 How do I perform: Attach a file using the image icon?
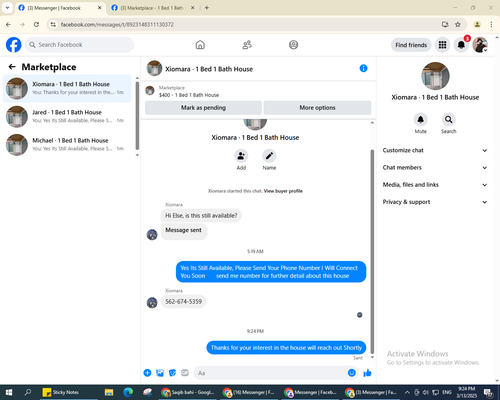(160, 373)
